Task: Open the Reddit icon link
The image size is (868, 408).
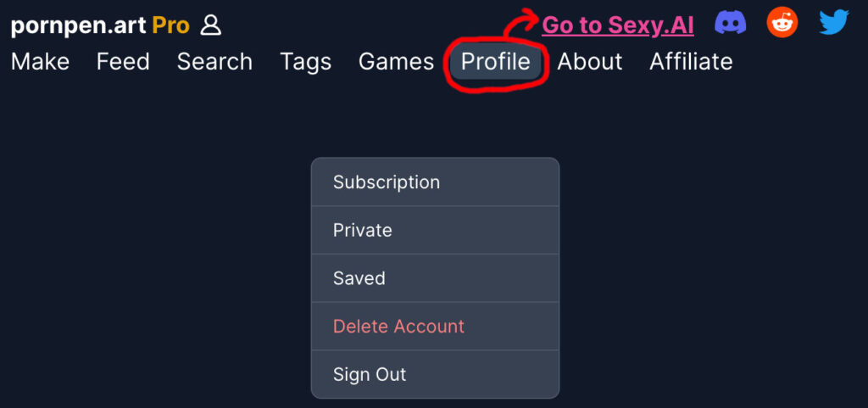Action: point(782,23)
